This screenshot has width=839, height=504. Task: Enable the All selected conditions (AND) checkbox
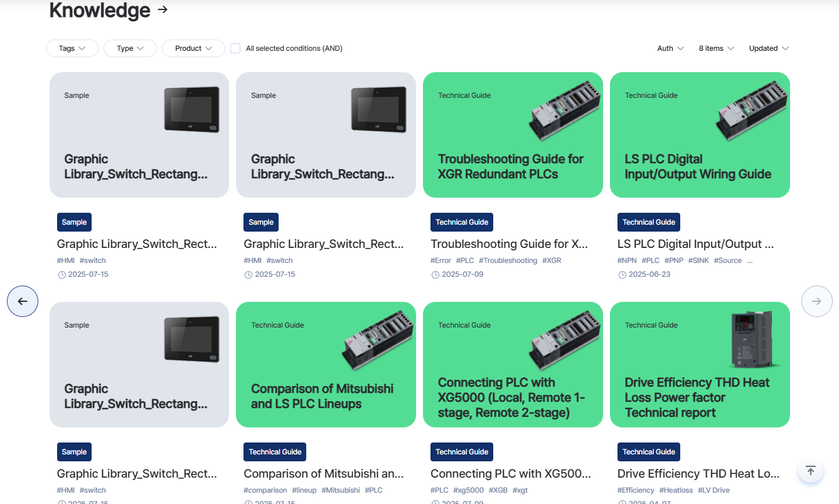[235, 48]
